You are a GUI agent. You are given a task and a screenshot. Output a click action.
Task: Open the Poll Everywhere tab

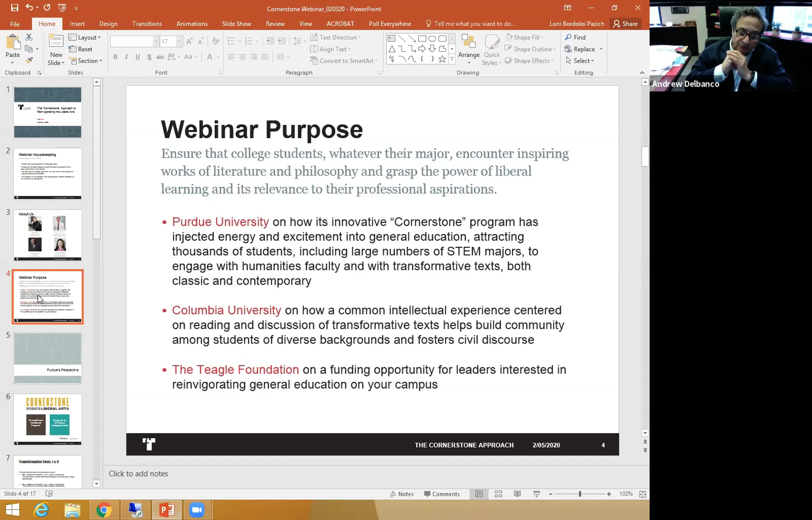pyautogui.click(x=390, y=24)
